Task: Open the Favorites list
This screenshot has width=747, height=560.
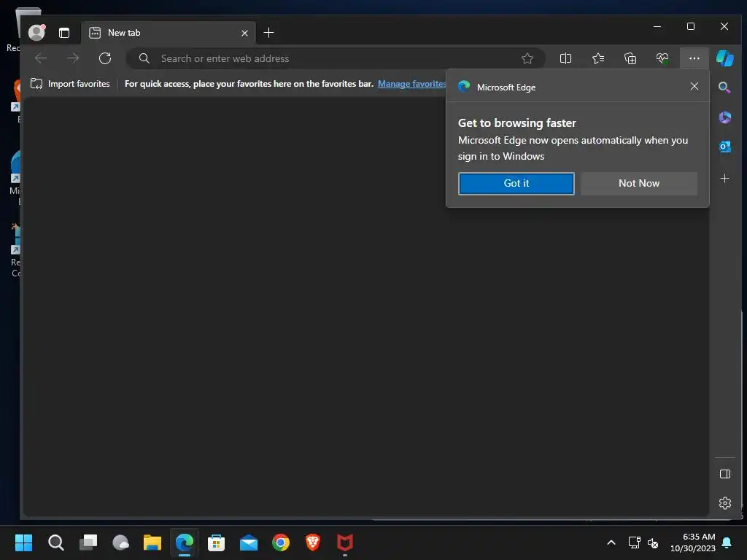Action: click(598, 58)
